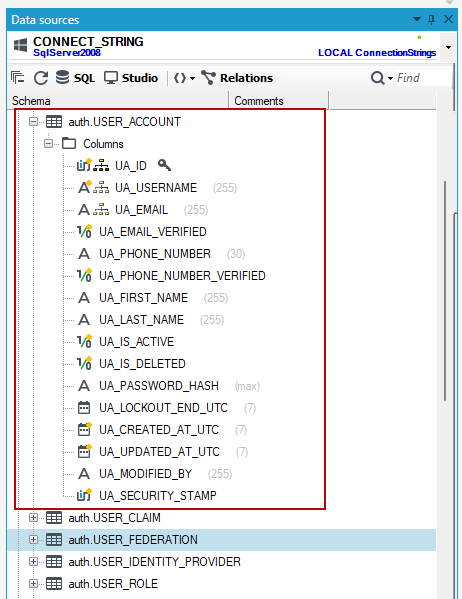The image size is (462, 599).
Task: Click the boolean icon of UA_PHONE_NUMBER_VERIFIED
Action: click(84, 275)
